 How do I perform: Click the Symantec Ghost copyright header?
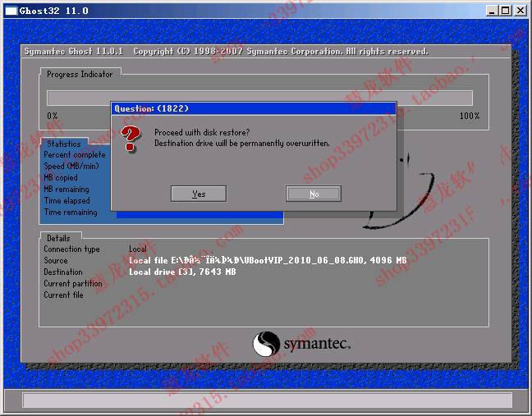(226, 51)
